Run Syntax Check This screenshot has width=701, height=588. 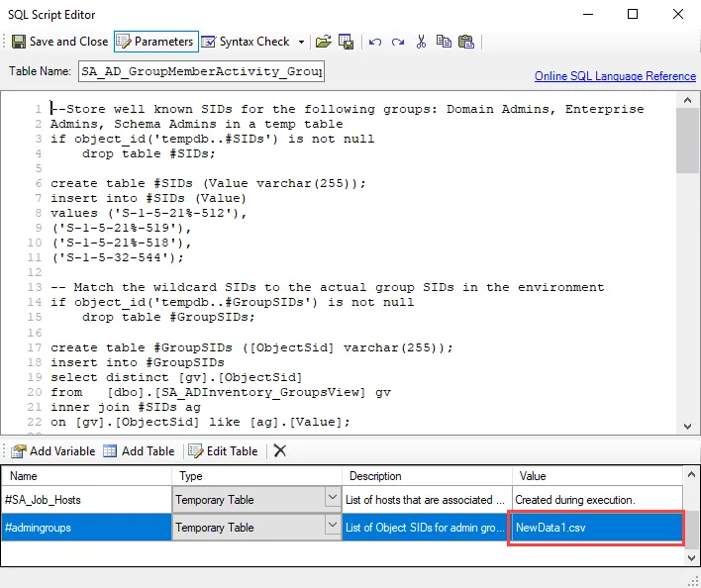246,42
